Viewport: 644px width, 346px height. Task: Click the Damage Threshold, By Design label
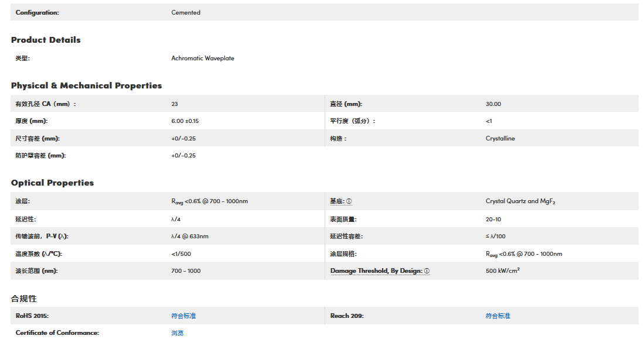[376, 271]
